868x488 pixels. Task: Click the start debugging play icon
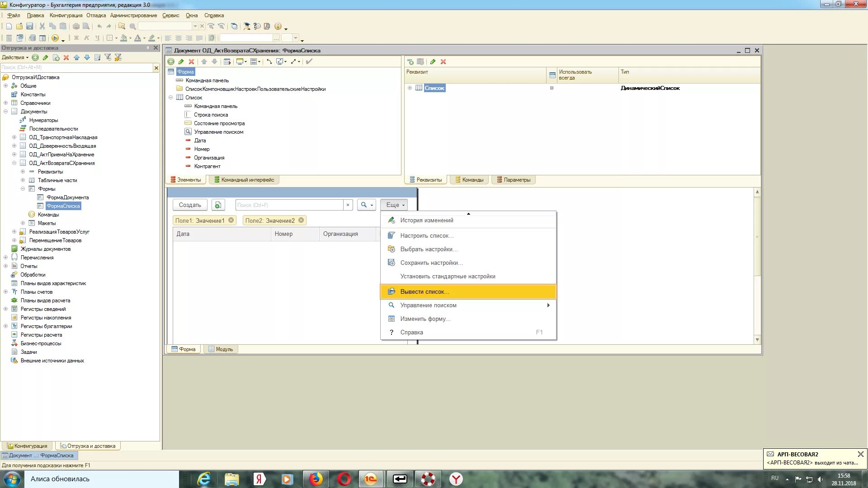click(55, 38)
